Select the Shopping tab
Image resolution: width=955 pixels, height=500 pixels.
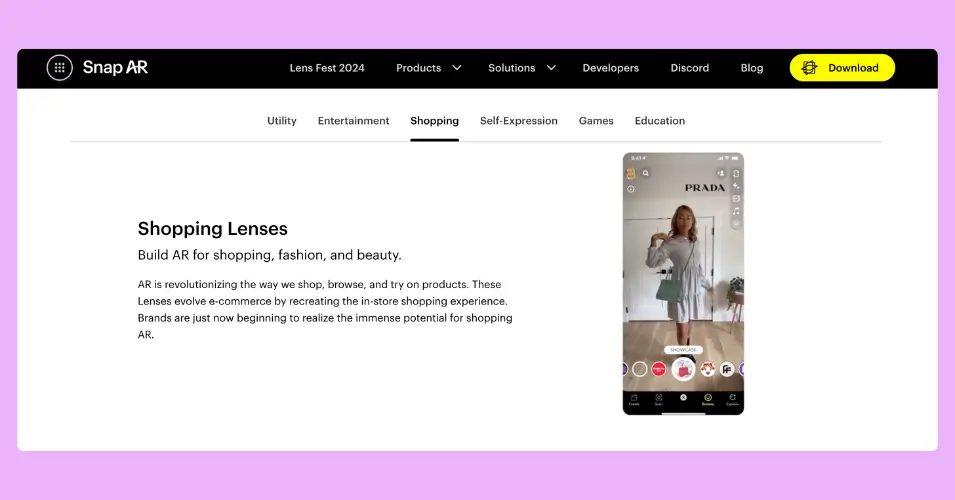(434, 121)
